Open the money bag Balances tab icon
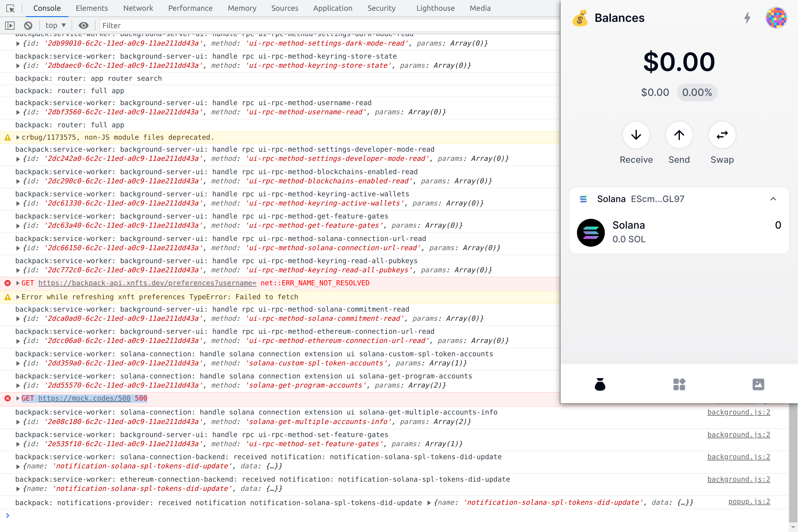The image size is (798, 532). [599, 384]
